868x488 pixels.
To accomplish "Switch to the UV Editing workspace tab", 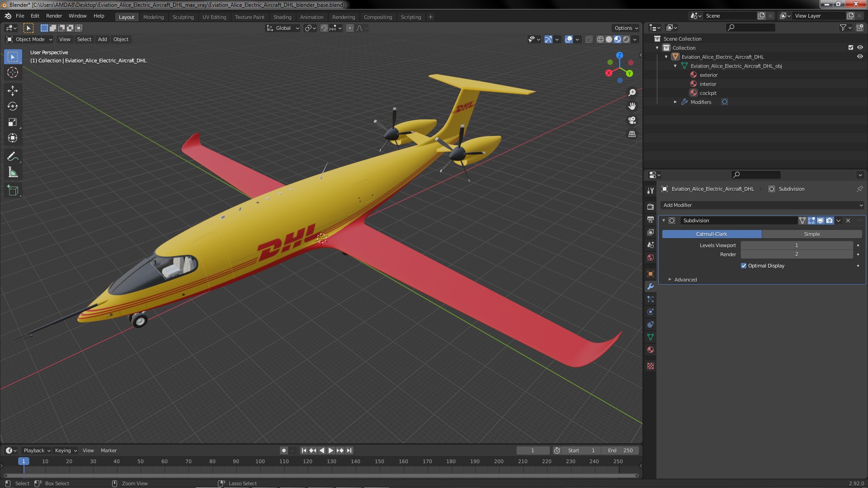I will click(x=214, y=17).
